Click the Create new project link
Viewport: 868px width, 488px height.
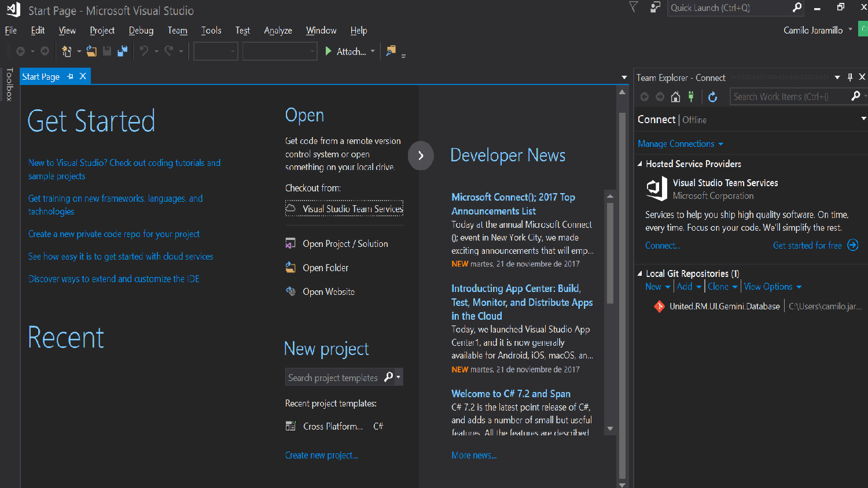(x=321, y=456)
